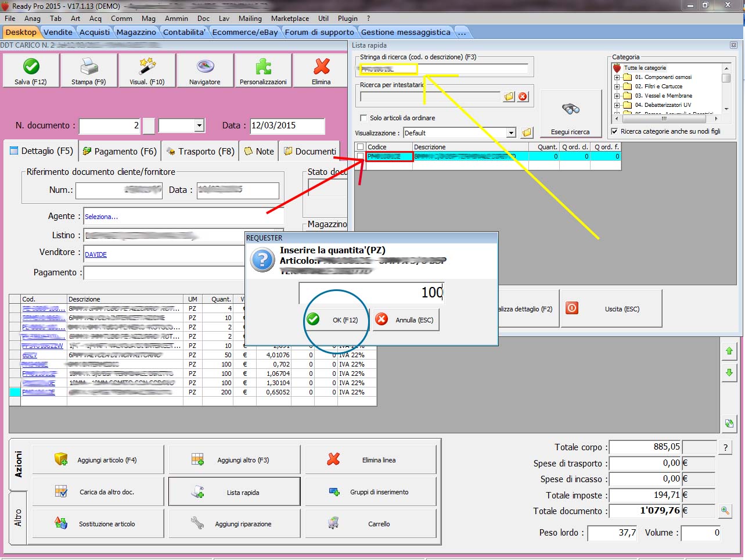Delete the document with Elimina
The image size is (745, 560).
click(321, 70)
